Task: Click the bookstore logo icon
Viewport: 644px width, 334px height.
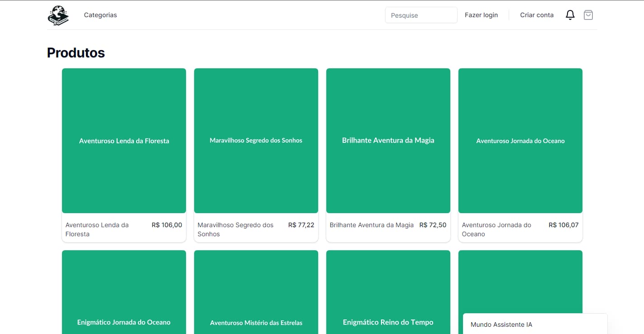Action: point(58,15)
